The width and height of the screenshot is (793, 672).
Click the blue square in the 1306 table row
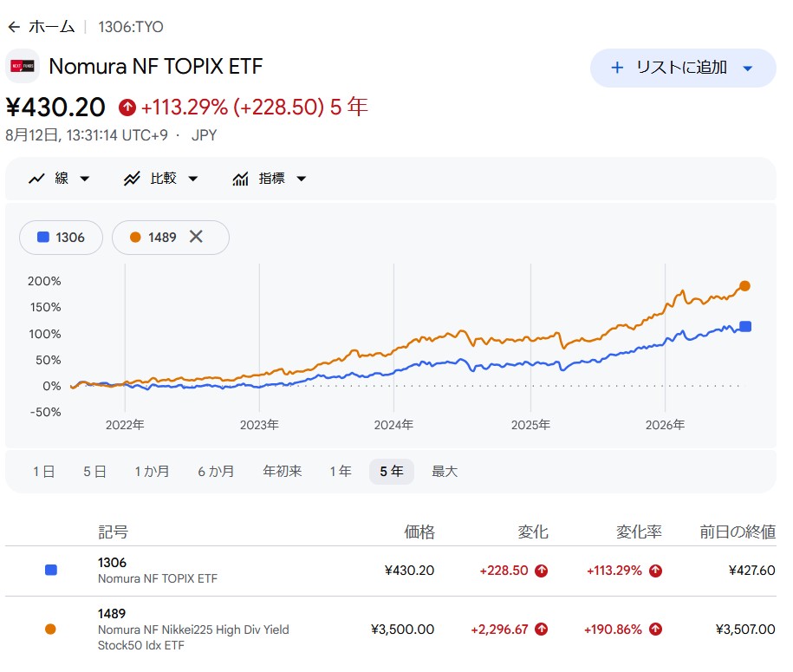pyautogui.click(x=51, y=571)
